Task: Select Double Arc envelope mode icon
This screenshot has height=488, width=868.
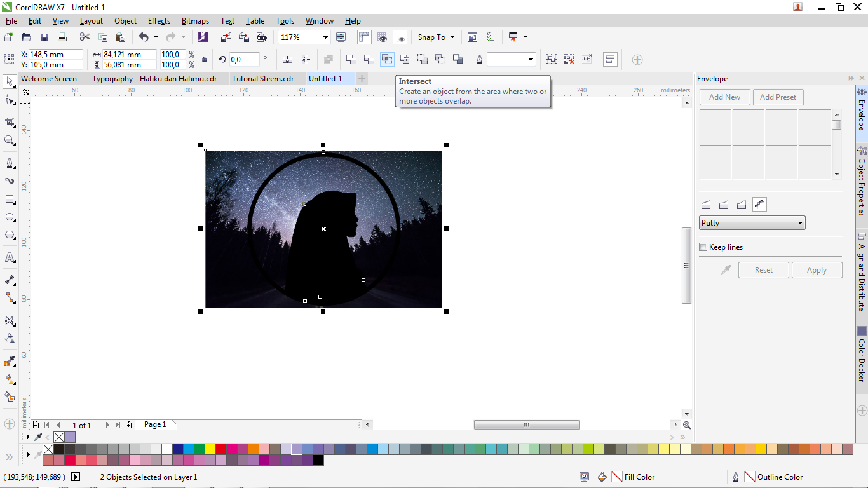Action: 742,205
